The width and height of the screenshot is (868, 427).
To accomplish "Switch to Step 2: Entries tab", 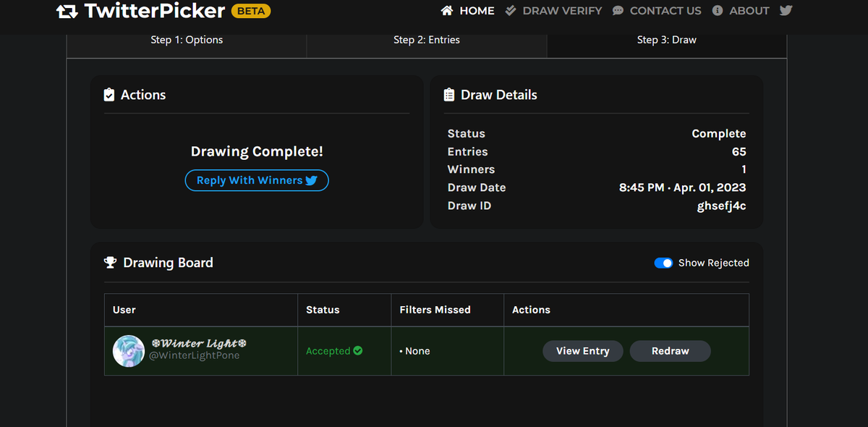I will pos(427,40).
